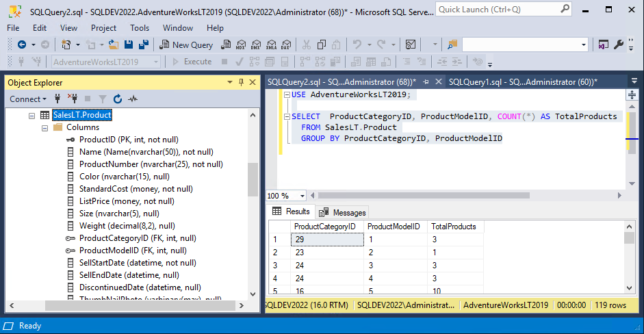Viewport: 644px width, 334px height.
Task: Close the Object Explorer panel
Action: tap(253, 83)
